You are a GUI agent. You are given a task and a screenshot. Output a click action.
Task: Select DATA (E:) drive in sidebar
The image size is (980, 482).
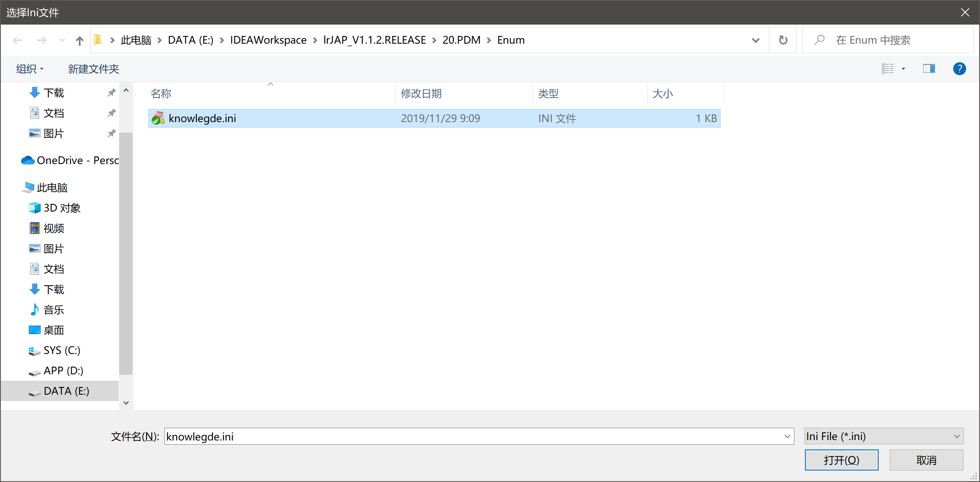click(60, 391)
